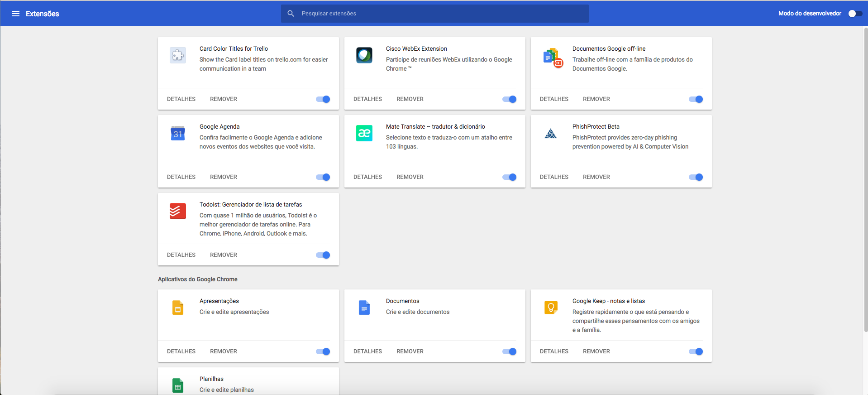Screen dimensions: 868x395
Task: Open Detalhes for Google Keep
Action: 554,352
